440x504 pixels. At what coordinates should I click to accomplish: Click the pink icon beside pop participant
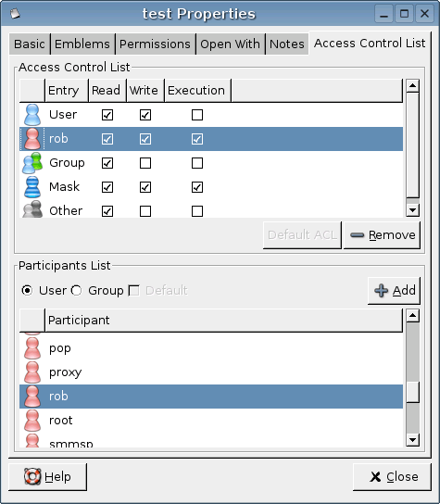click(x=32, y=348)
